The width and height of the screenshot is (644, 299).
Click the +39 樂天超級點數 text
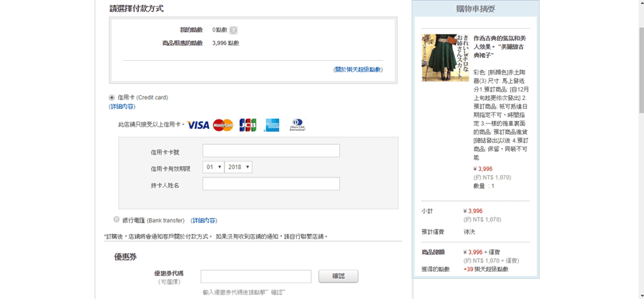(x=486, y=270)
